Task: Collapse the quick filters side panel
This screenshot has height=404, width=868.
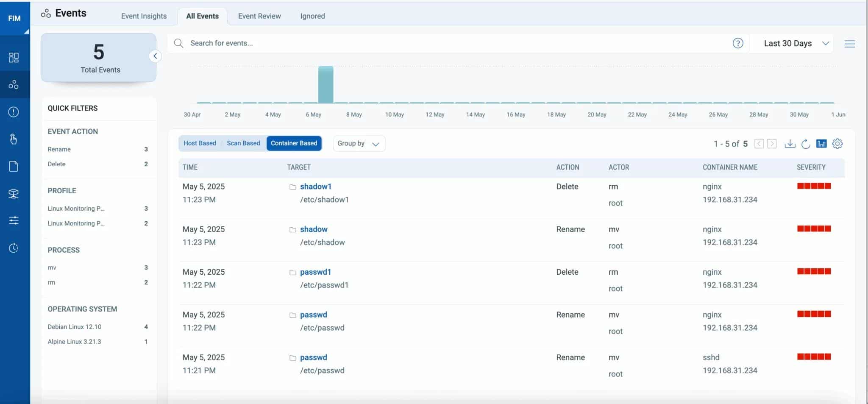Action: [155, 56]
